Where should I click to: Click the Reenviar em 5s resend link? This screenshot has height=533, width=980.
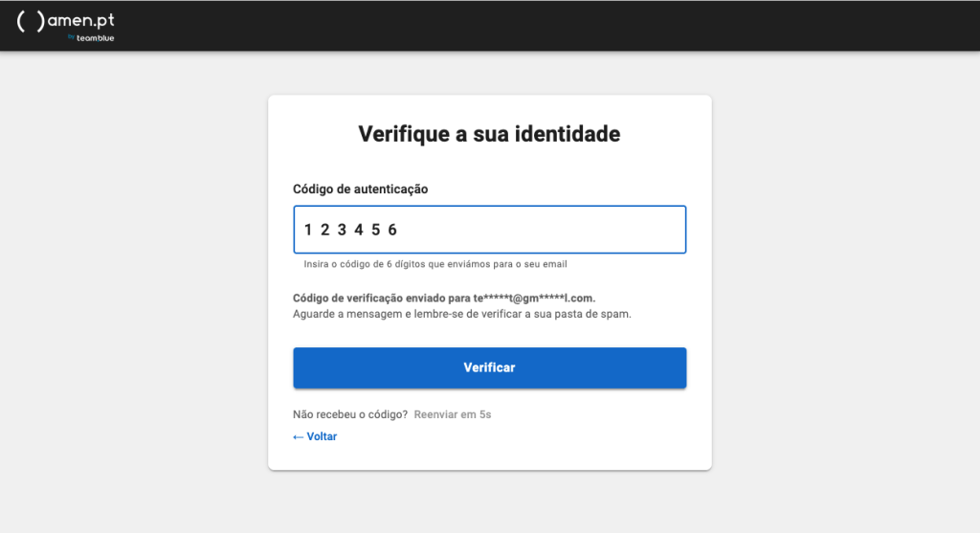(452, 414)
